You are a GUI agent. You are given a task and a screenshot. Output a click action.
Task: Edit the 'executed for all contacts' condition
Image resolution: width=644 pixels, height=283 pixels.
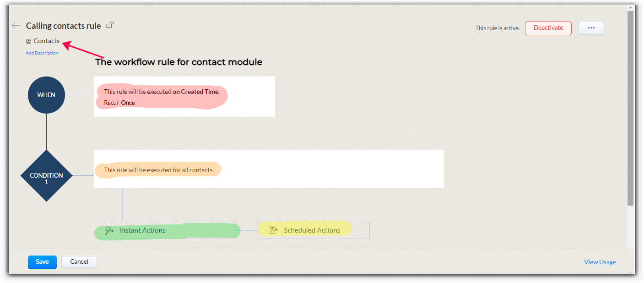tap(158, 170)
